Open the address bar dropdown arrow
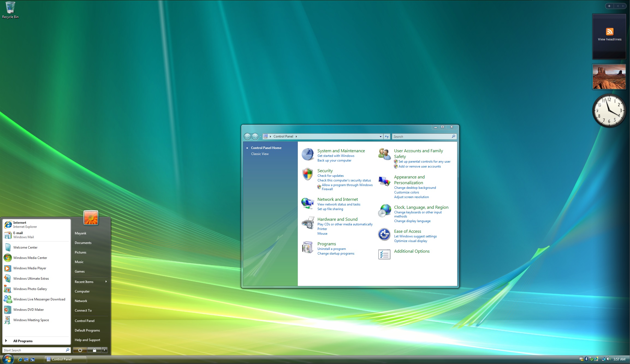This screenshot has width=630, height=364. [381, 136]
